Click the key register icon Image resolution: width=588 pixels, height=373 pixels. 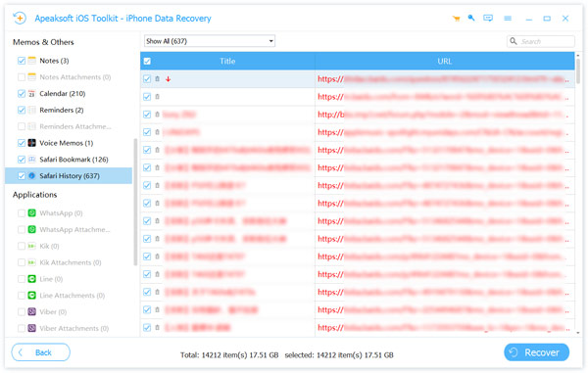tap(471, 18)
